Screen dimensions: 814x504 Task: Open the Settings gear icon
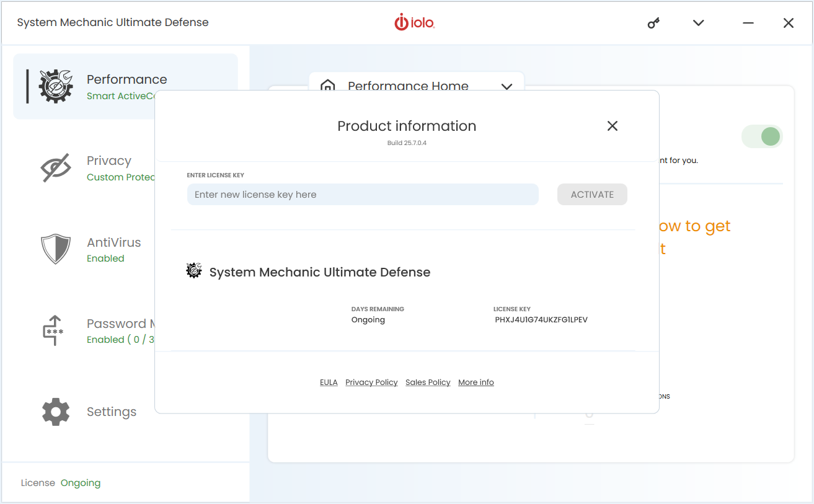[x=56, y=412]
